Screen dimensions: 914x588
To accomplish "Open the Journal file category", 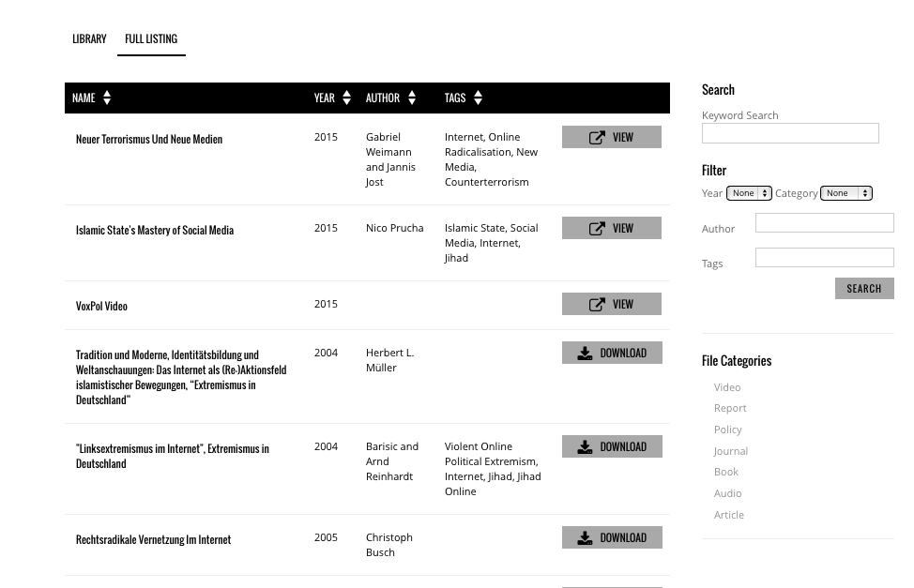I will pyautogui.click(x=731, y=451).
